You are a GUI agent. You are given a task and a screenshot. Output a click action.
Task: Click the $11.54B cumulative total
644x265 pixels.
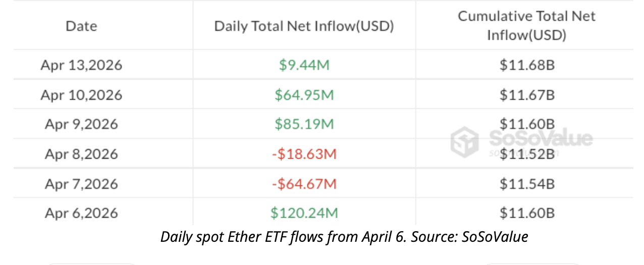tap(527, 183)
